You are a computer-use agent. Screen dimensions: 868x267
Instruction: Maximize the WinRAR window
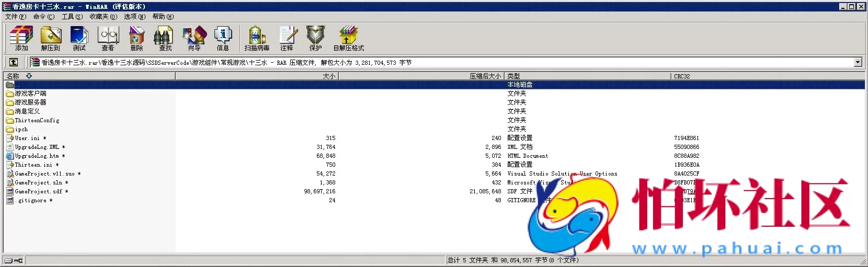point(852,7)
